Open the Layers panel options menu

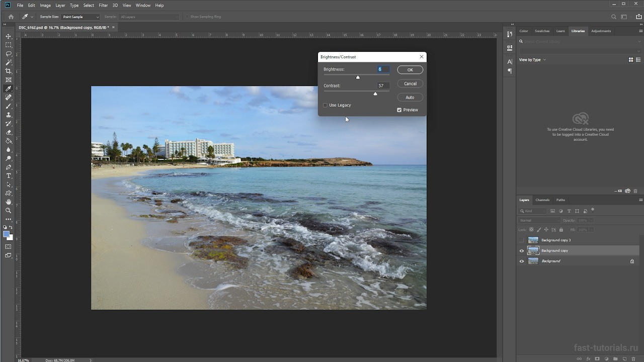pyautogui.click(x=640, y=200)
